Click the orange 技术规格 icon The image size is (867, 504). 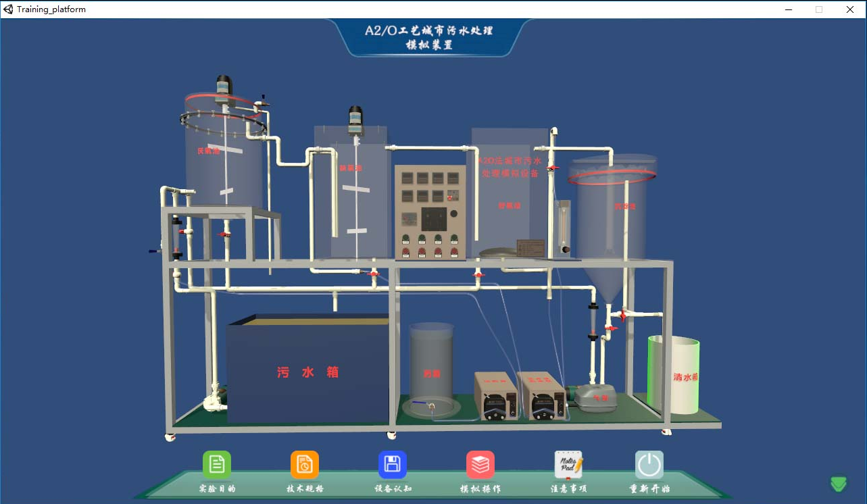coord(305,465)
